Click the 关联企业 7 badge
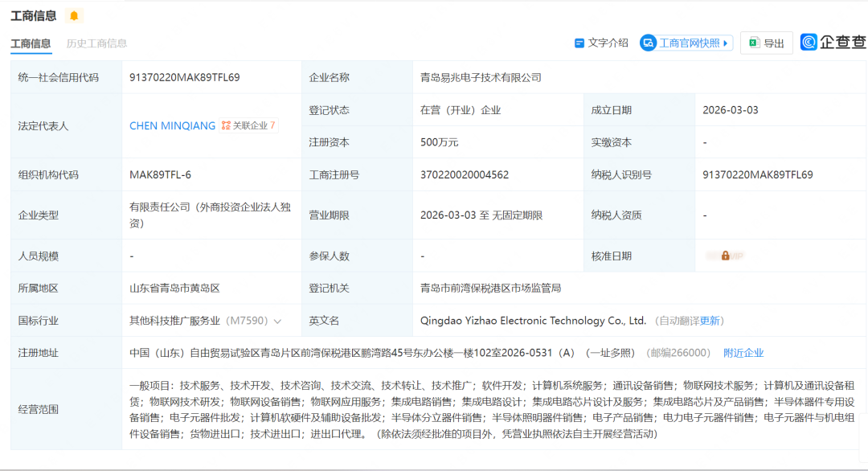 pyautogui.click(x=248, y=125)
